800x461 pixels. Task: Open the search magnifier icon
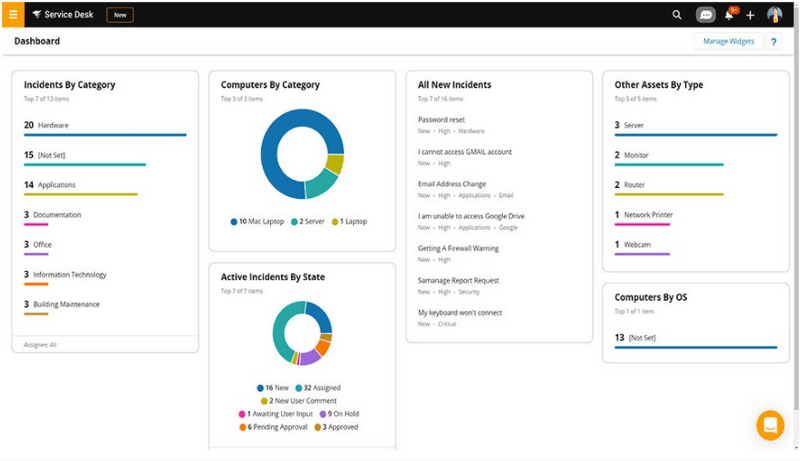[677, 15]
